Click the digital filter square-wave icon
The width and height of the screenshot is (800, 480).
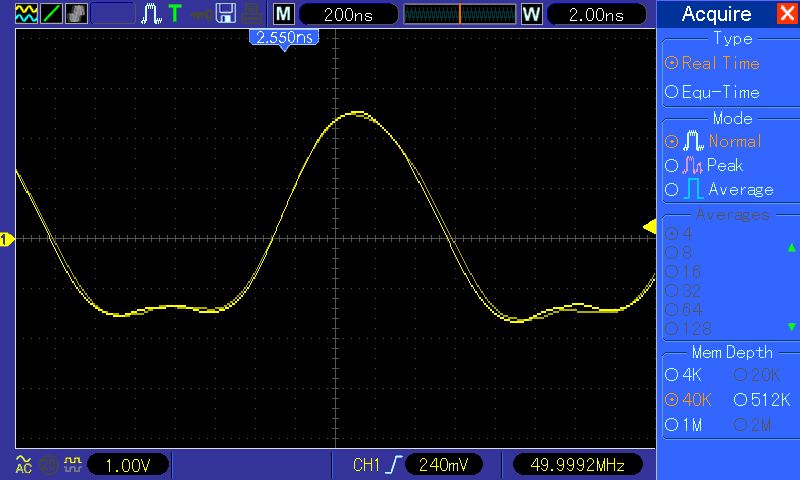pos(72,464)
